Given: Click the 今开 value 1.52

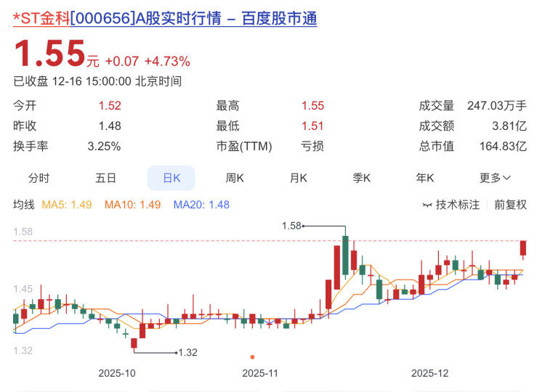Looking at the screenshot, I should (x=110, y=105).
